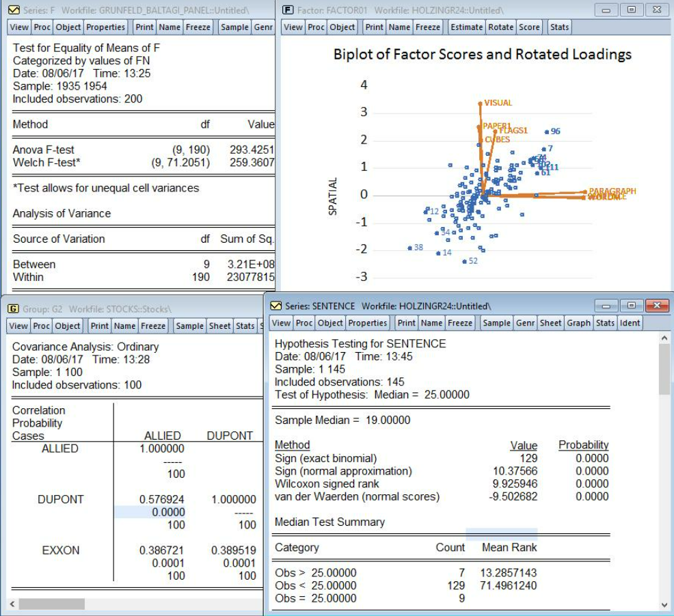The height and width of the screenshot is (616, 674).
Task: Click Print in Series SENTENCE toolbar
Action: click(x=406, y=323)
